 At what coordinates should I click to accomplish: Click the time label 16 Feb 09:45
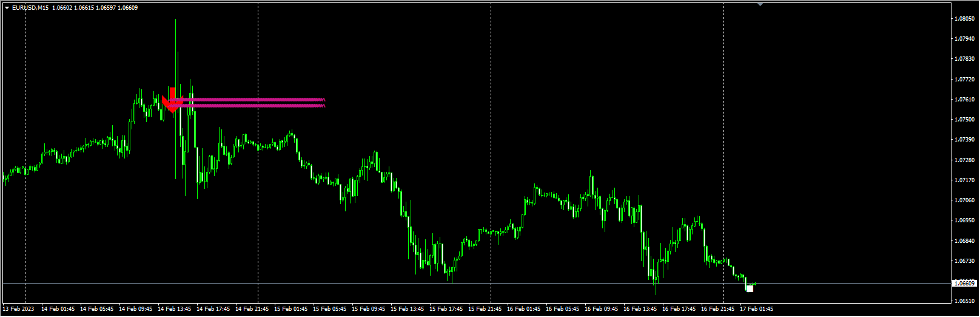pyautogui.click(x=602, y=309)
